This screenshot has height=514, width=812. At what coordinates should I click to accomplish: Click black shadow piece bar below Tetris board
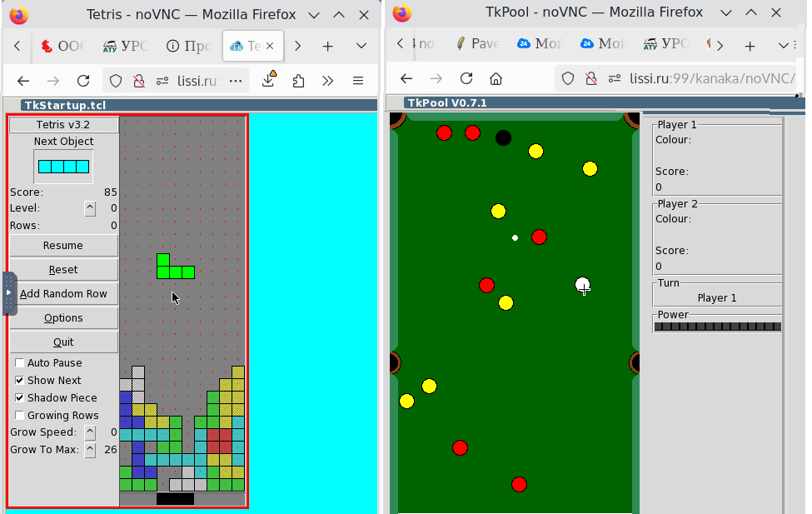[x=176, y=499]
